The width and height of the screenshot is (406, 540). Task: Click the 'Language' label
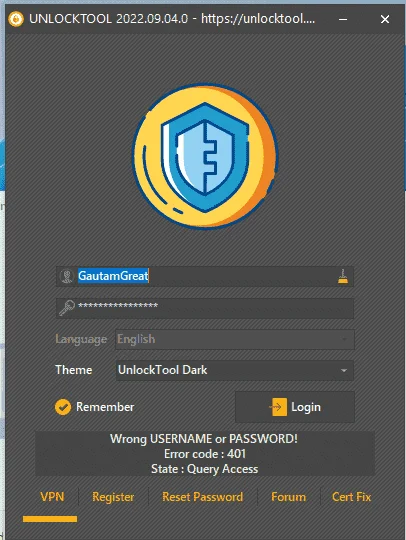click(81, 339)
